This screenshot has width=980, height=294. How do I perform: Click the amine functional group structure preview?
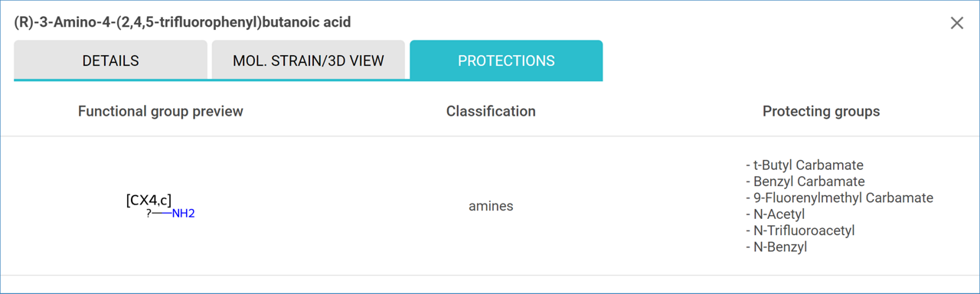(x=160, y=207)
